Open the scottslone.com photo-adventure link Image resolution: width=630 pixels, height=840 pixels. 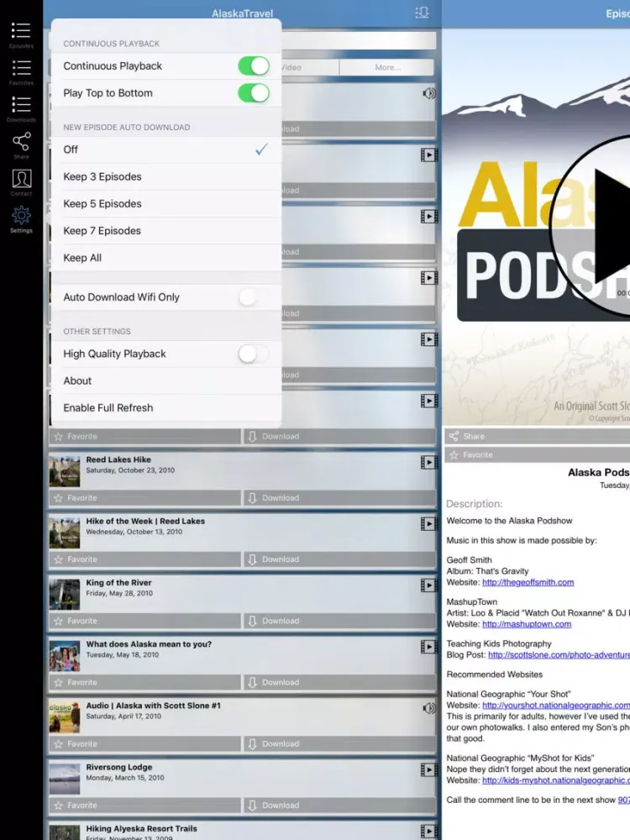(559, 654)
